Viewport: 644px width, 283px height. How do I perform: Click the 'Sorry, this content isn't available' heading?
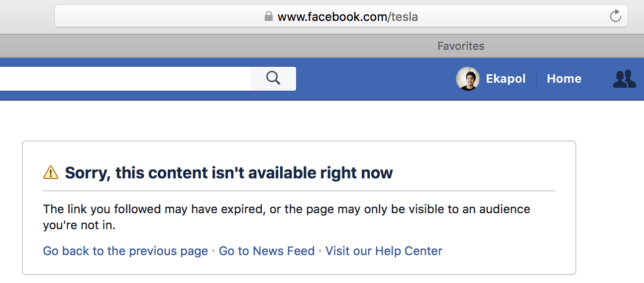pos(229,172)
